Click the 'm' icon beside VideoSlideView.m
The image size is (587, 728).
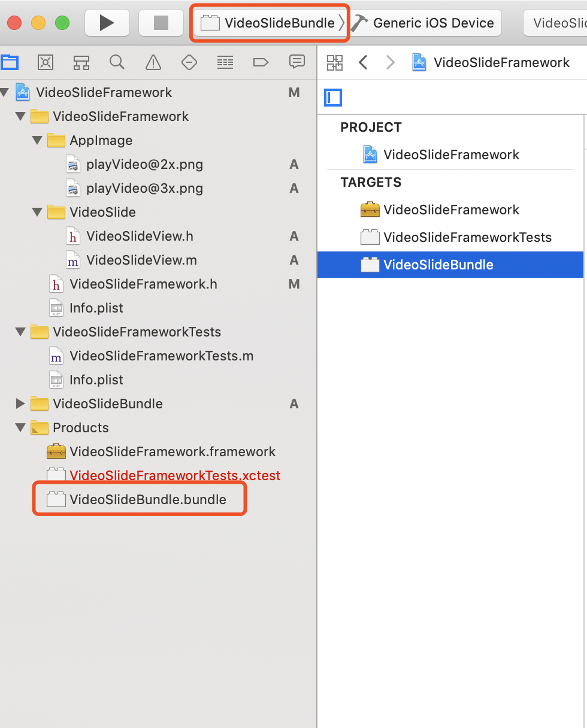(73, 260)
